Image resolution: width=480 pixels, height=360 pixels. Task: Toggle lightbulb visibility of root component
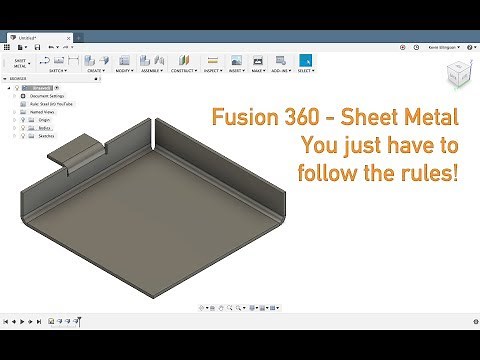pyautogui.click(x=17, y=88)
